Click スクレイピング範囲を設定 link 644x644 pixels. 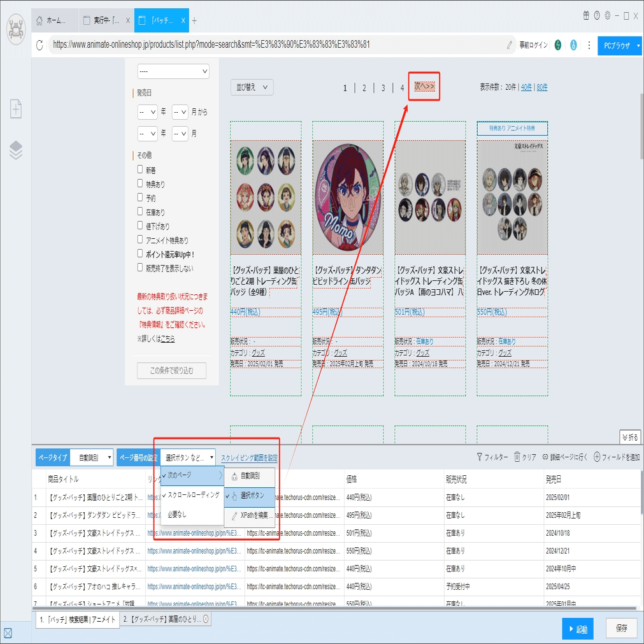tap(249, 458)
